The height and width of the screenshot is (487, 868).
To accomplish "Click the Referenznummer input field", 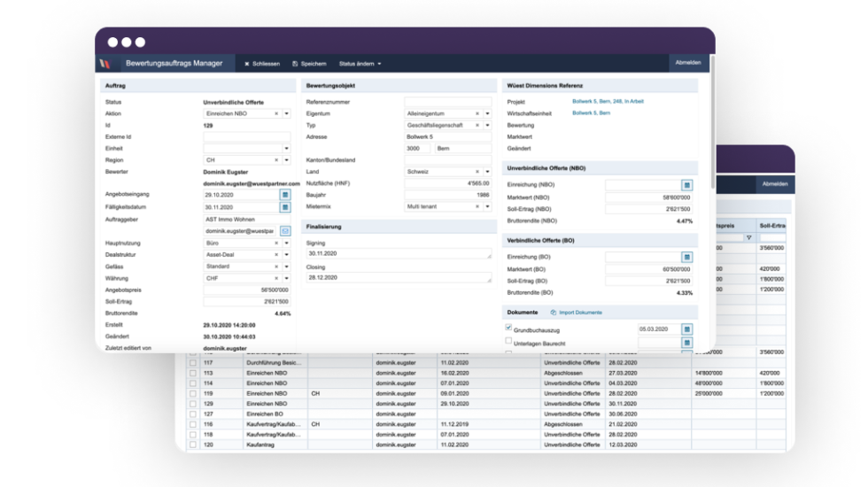I will coord(447,103).
